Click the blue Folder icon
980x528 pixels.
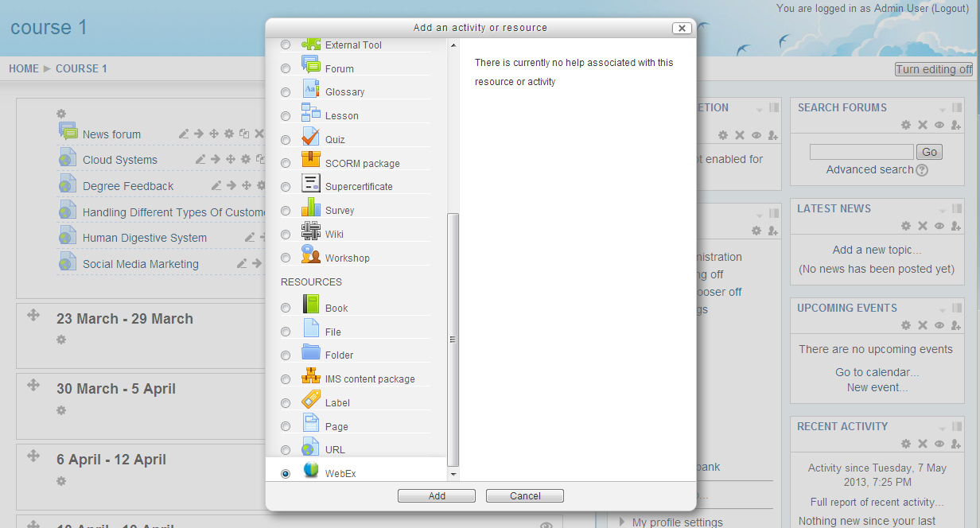click(x=311, y=352)
